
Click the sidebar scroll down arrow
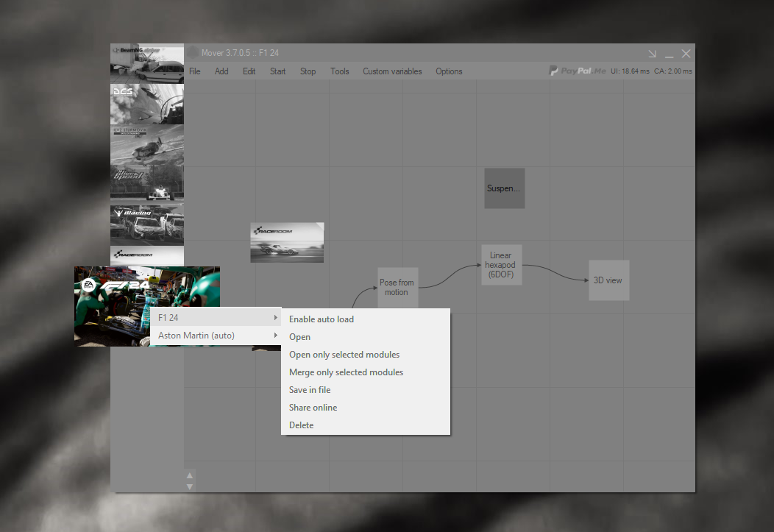coord(190,486)
